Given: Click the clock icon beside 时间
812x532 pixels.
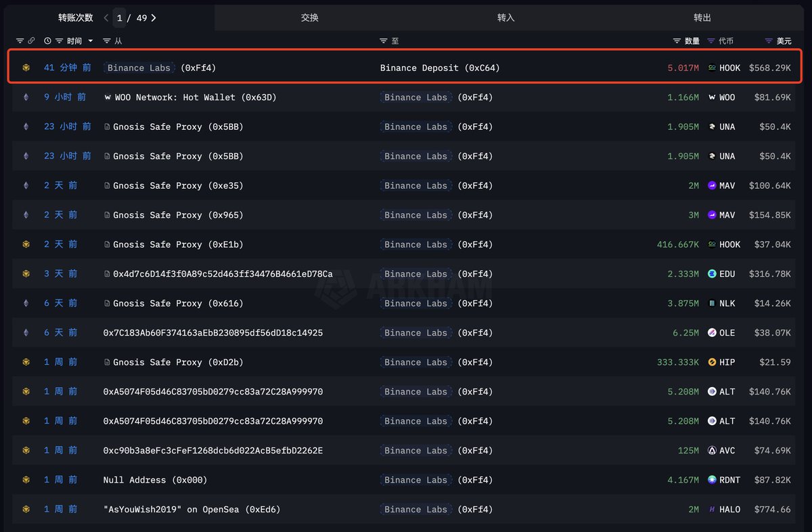Looking at the screenshot, I should point(47,41).
